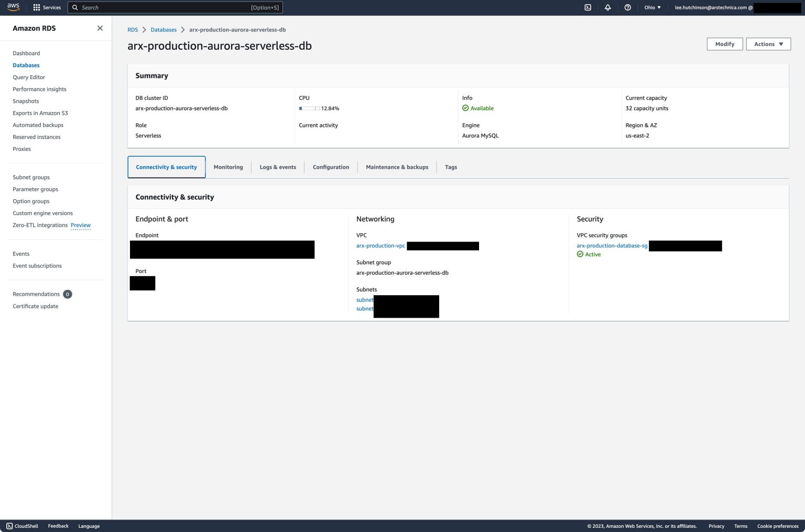Screen dimensions: 805x532
Task: Click the Modify button
Action: click(725, 44)
